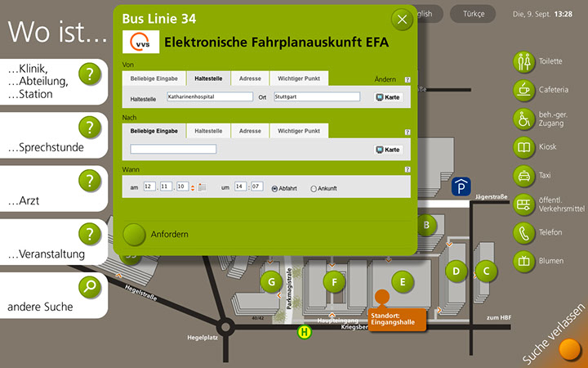588x368 pixels.
Task: Tap the Taxi car icon
Action: 523,176
